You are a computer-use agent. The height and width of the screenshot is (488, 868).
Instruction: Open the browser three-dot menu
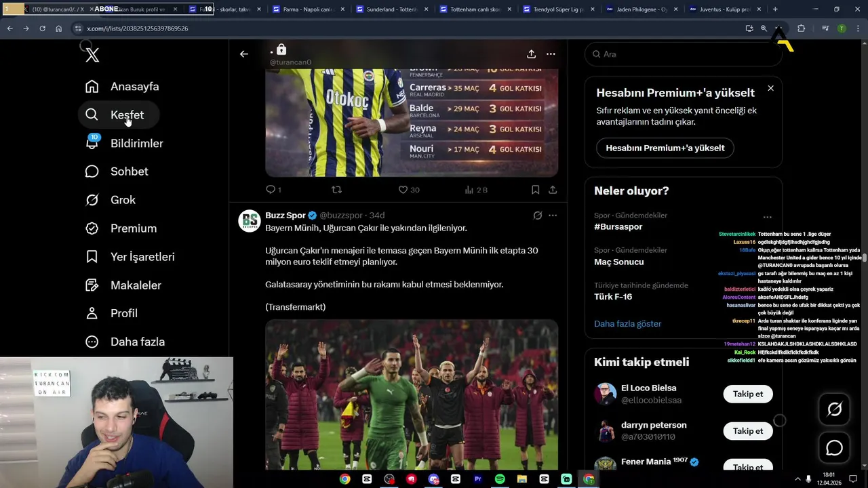[858, 28]
